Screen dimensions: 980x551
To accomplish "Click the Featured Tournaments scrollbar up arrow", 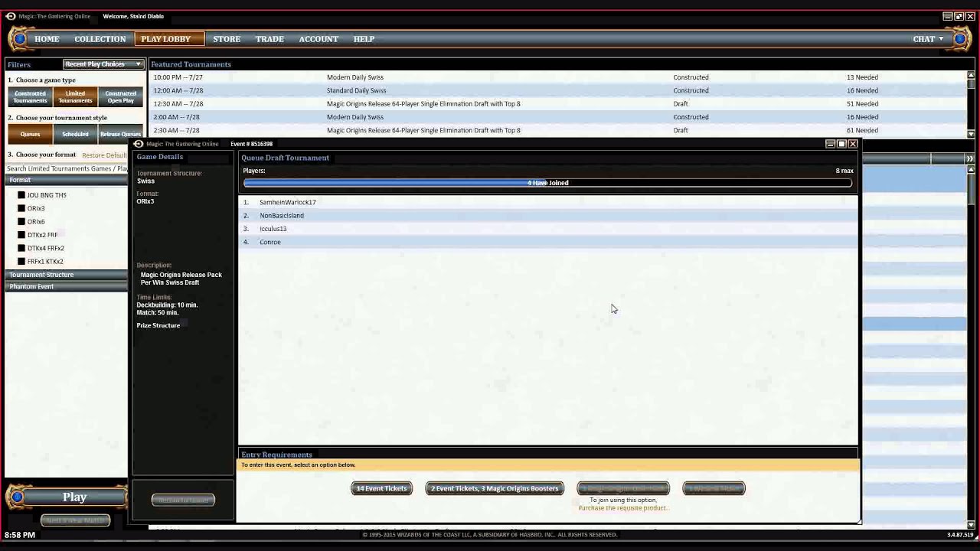I will click(972, 75).
